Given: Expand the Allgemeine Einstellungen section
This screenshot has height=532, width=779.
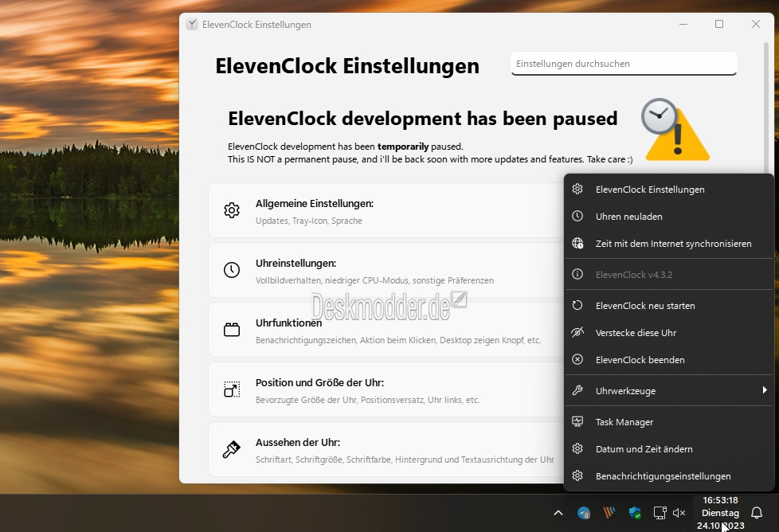Looking at the screenshot, I should (x=386, y=210).
